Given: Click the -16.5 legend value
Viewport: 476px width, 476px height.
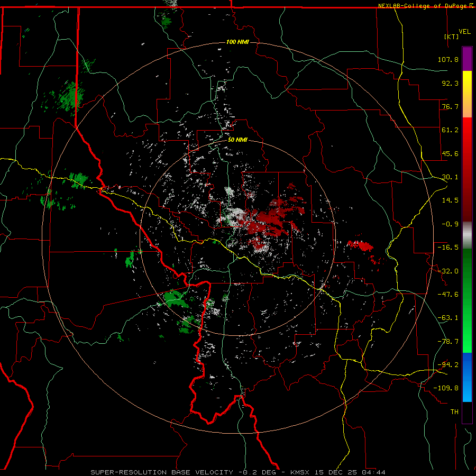Looking at the screenshot, I should (x=448, y=248).
